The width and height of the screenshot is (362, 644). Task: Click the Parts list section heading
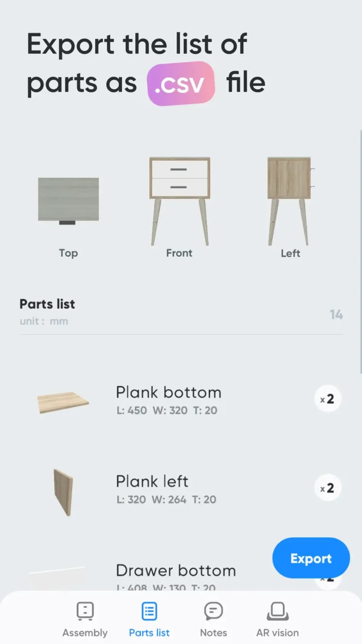click(x=47, y=304)
